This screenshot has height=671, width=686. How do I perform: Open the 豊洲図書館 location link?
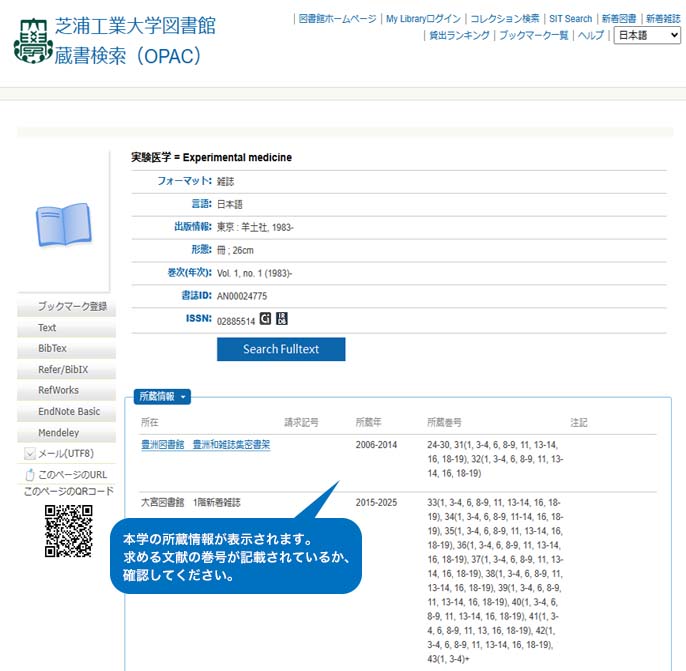163,445
